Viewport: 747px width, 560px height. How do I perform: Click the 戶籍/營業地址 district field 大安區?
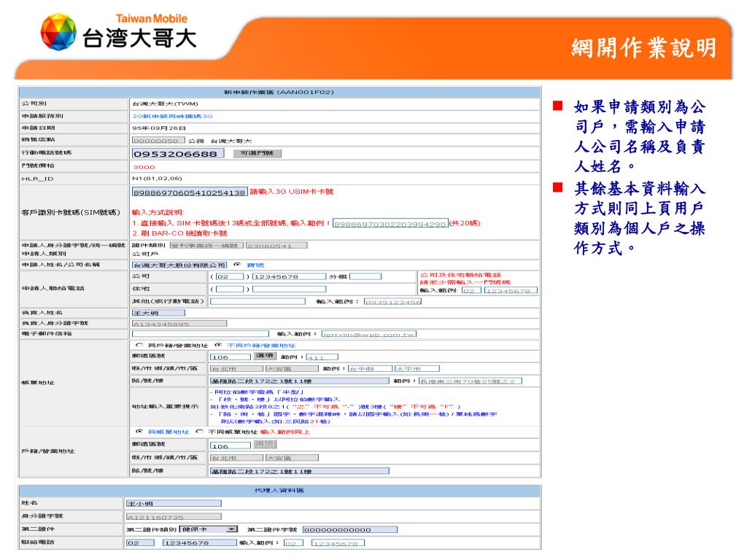(x=292, y=458)
